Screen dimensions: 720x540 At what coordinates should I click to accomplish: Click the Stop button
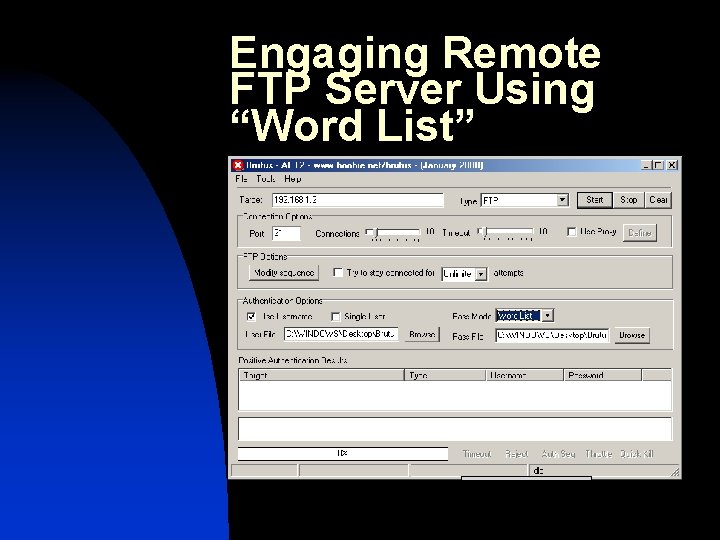pyautogui.click(x=629, y=200)
